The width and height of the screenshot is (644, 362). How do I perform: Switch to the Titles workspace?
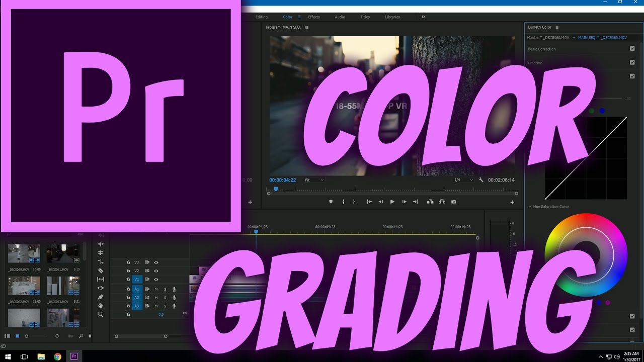(x=365, y=17)
